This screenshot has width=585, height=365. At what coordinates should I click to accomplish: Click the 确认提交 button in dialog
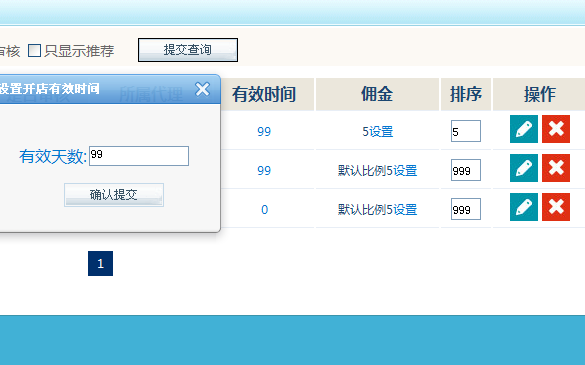click(x=114, y=195)
